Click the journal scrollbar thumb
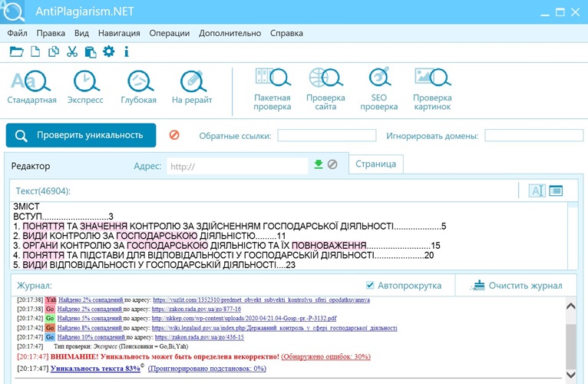Image resolution: width=588 pixels, height=384 pixels. tap(571, 347)
